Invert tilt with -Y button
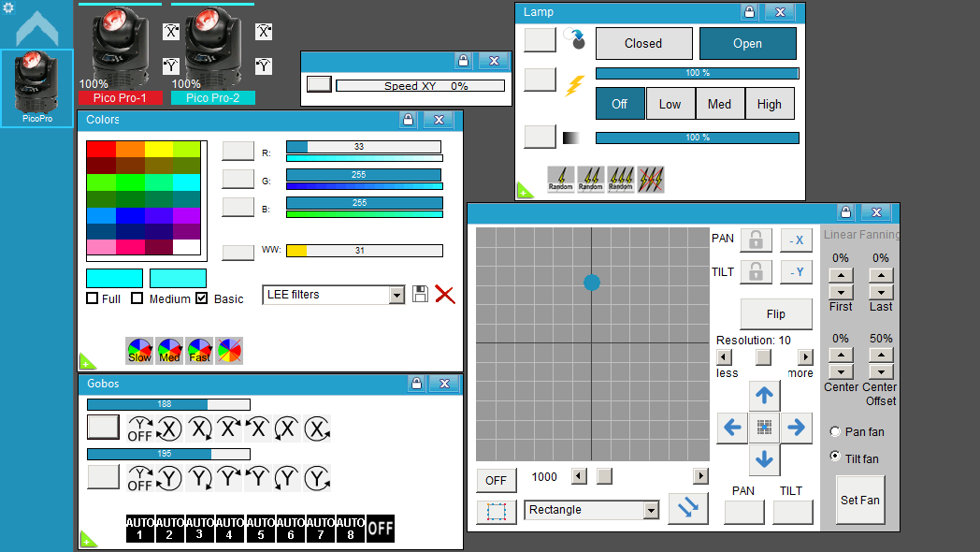This screenshot has width=980, height=552. [797, 271]
